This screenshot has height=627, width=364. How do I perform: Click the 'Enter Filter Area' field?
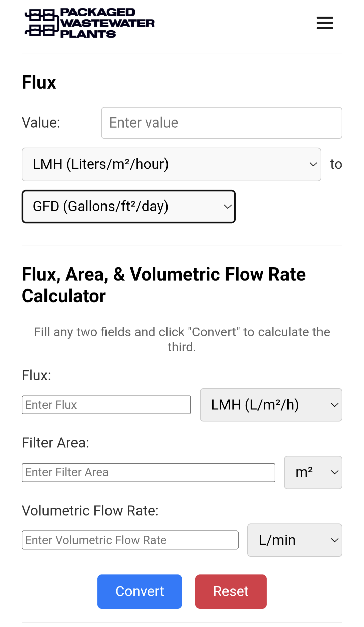coord(148,472)
